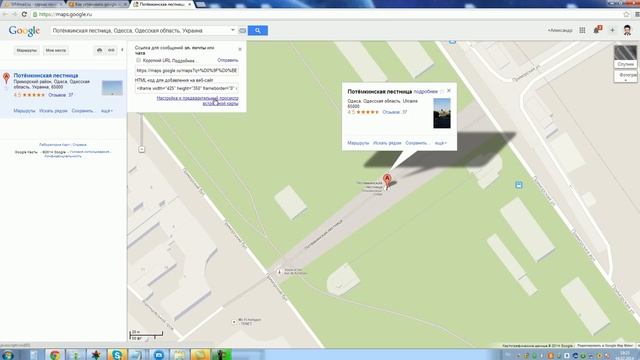
Task: Click Искать рядом in info bubble
Action: click(387, 143)
